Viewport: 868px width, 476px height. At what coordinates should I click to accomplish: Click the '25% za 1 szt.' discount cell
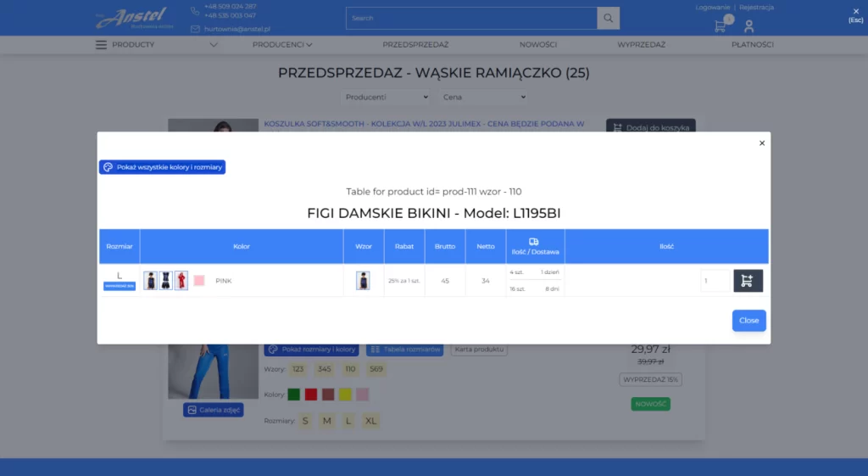click(404, 281)
